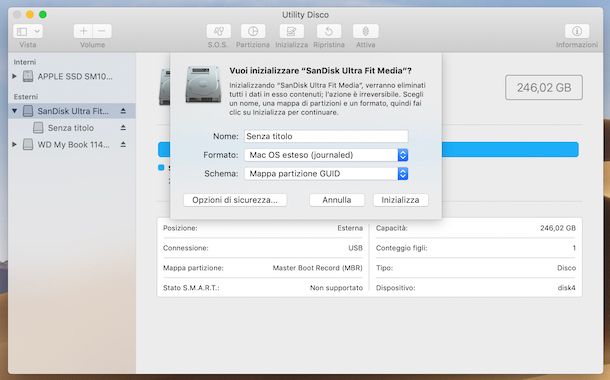Click the disk4 device value

566,288
